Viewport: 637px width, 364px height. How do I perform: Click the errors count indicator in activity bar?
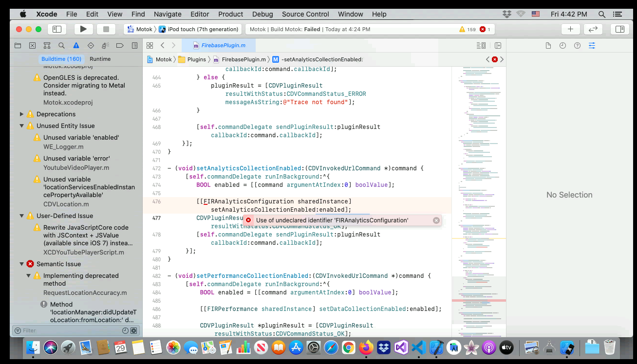pyautogui.click(x=485, y=29)
